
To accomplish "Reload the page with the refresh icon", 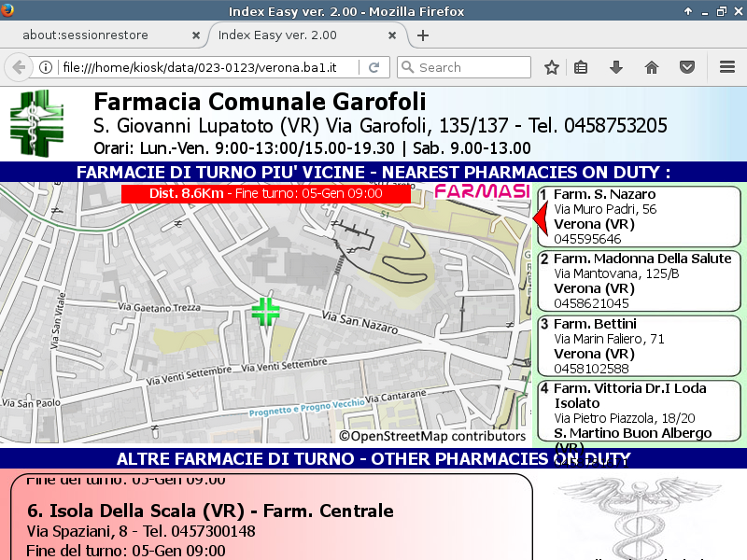I will [373, 67].
